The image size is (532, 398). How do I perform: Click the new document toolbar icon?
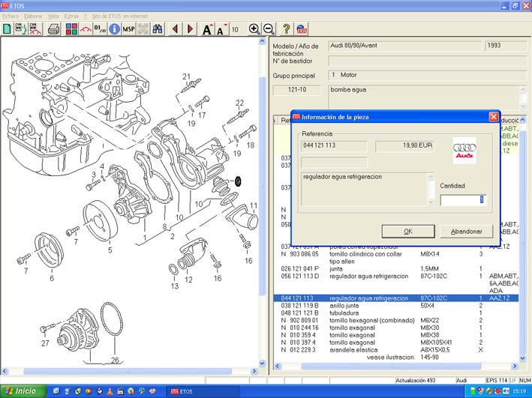7,28
